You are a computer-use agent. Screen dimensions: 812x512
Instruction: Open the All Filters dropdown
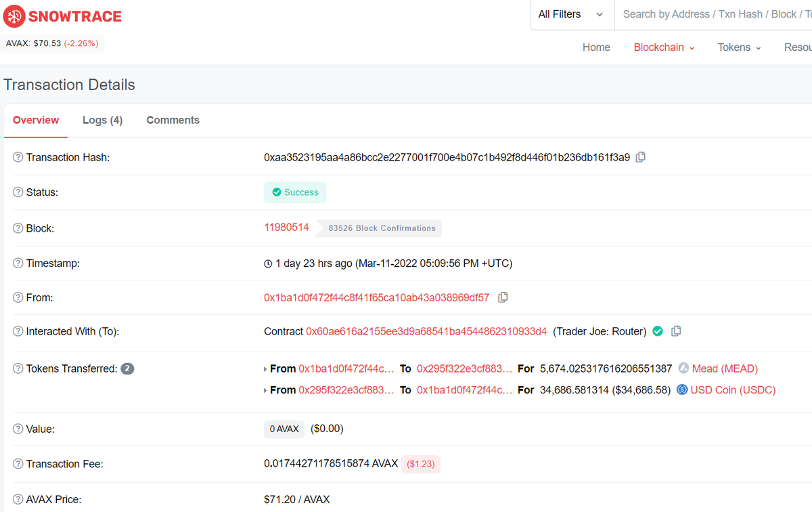(x=572, y=14)
